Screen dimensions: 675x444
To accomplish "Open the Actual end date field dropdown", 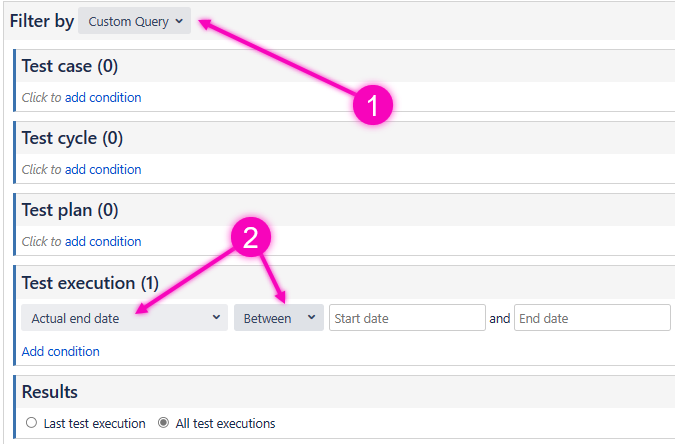I will click(x=124, y=318).
